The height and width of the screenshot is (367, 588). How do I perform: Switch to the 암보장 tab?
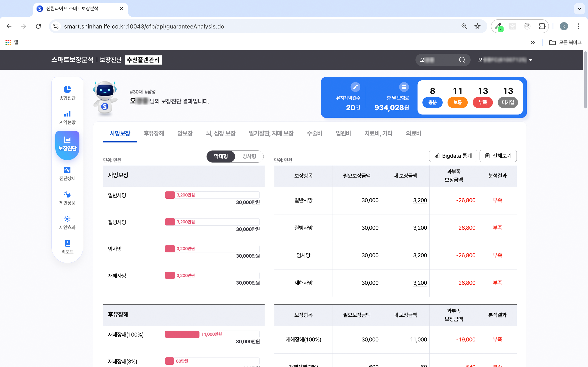tap(185, 133)
